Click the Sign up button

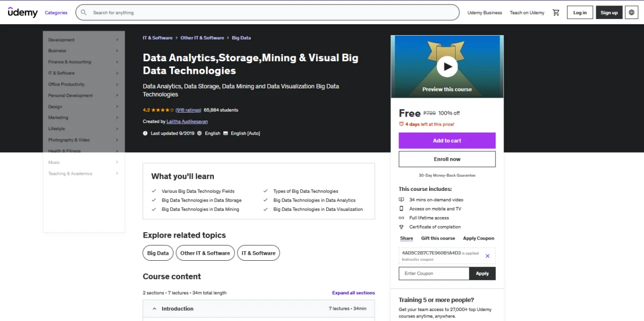pos(609,13)
